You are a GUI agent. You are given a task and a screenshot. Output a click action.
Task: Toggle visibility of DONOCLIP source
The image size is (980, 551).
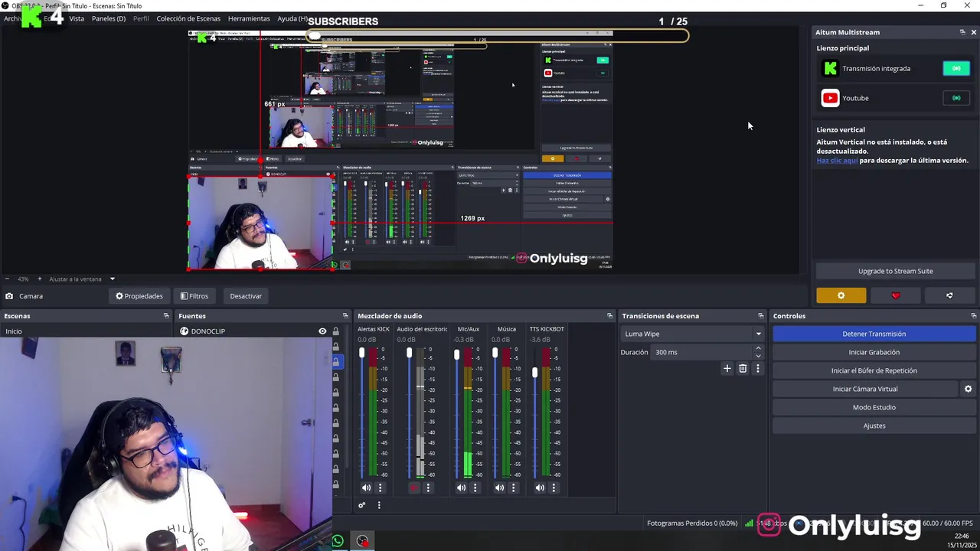[322, 331]
